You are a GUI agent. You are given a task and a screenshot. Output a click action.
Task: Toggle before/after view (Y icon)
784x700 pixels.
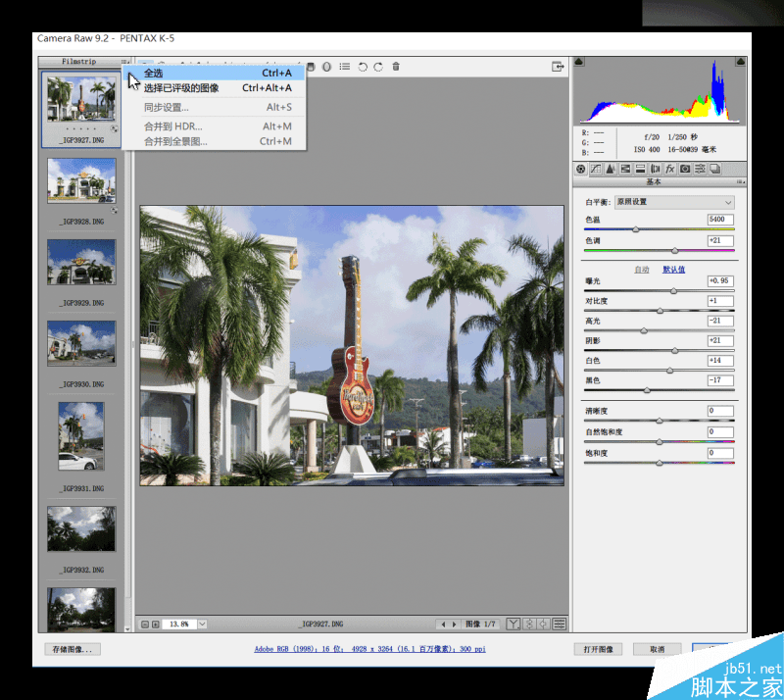tap(513, 624)
